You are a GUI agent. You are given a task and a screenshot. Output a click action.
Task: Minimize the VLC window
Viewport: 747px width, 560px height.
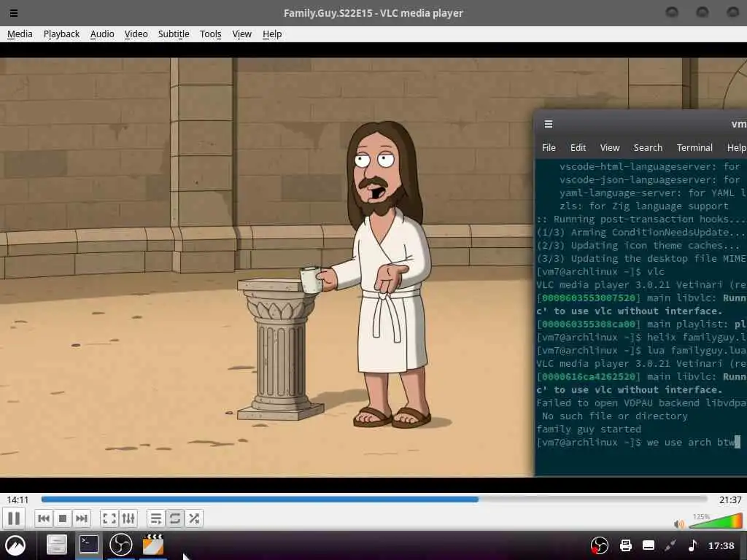tap(672, 12)
